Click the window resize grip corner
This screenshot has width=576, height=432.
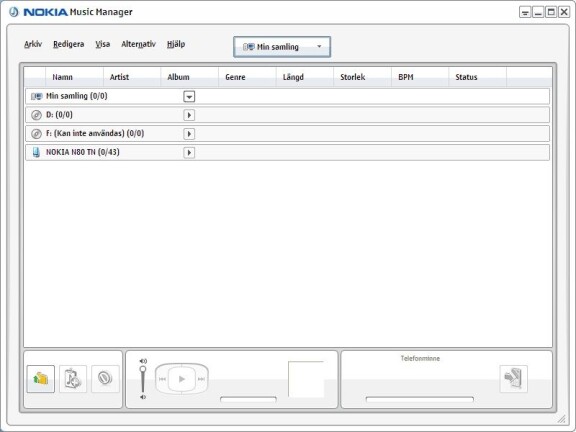pyautogui.click(x=561, y=419)
